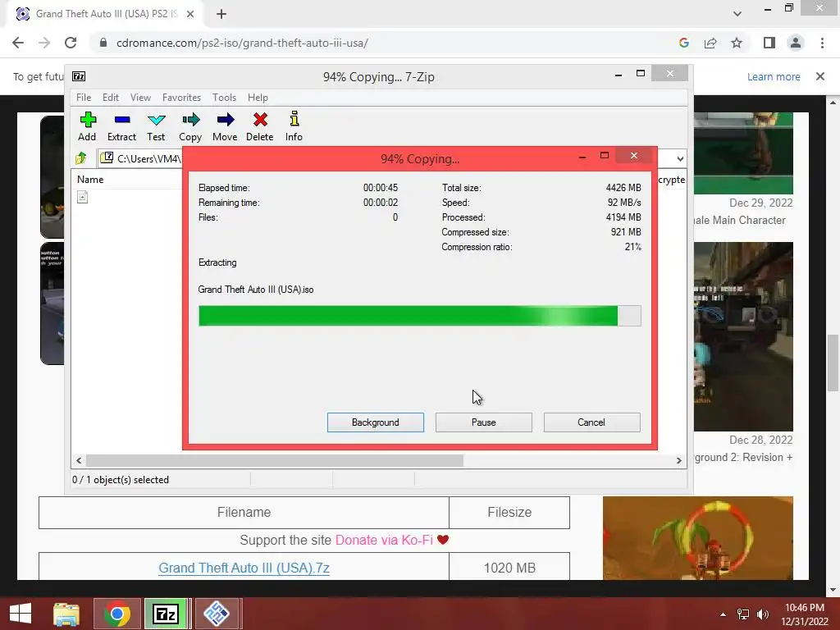Image resolution: width=840 pixels, height=630 pixels.
Task: Click the Google icon in address bar
Action: pyautogui.click(x=683, y=43)
